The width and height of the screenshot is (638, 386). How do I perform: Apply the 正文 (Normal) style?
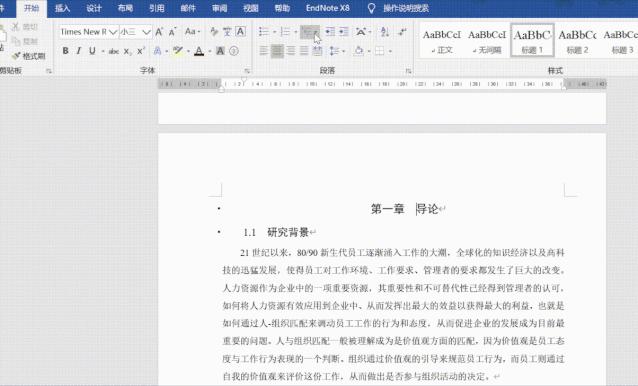click(442, 41)
